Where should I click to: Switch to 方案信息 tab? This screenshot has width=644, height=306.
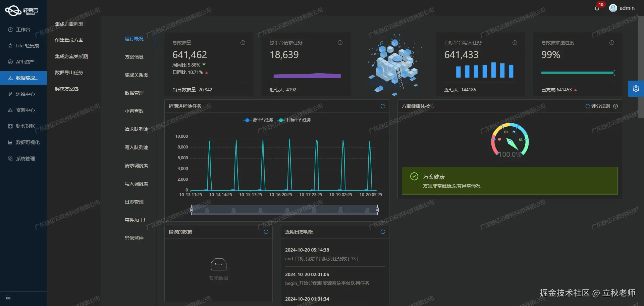[x=134, y=57]
